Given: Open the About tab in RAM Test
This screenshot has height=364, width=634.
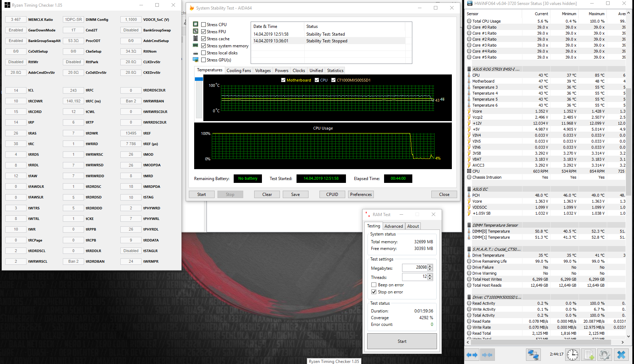Looking at the screenshot, I should pyautogui.click(x=413, y=226).
